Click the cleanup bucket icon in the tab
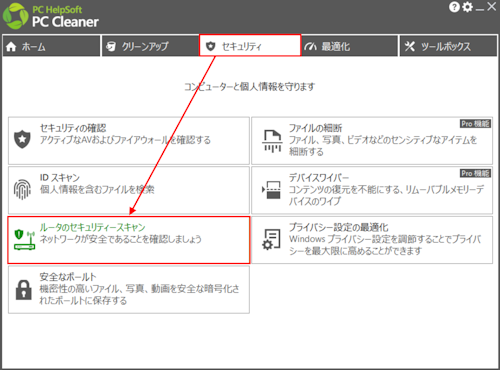 tap(111, 47)
